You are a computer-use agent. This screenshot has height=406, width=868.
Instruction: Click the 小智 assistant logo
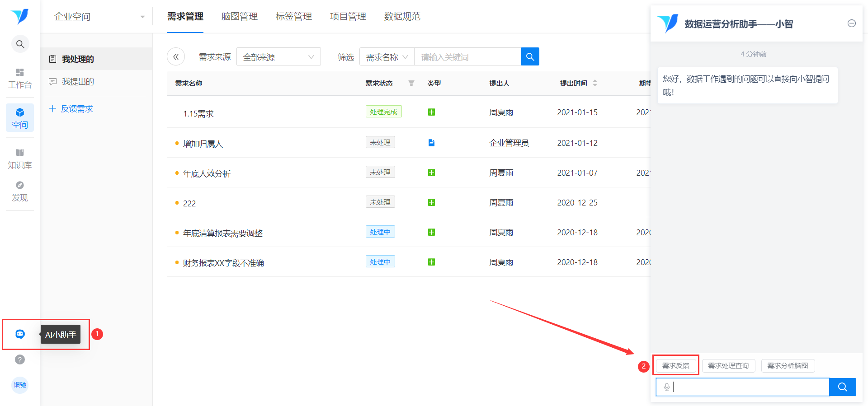[667, 23]
